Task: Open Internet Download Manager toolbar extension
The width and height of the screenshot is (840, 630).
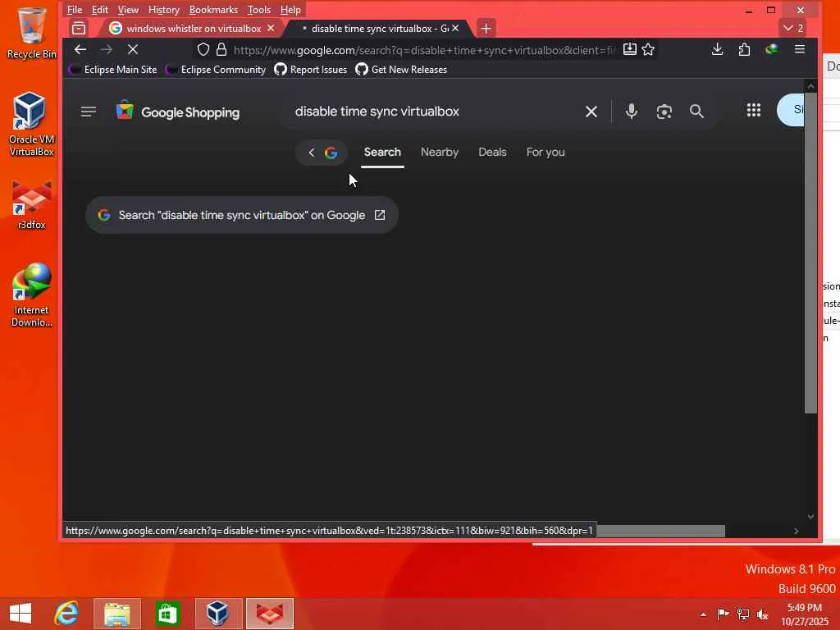Action: (x=771, y=50)
